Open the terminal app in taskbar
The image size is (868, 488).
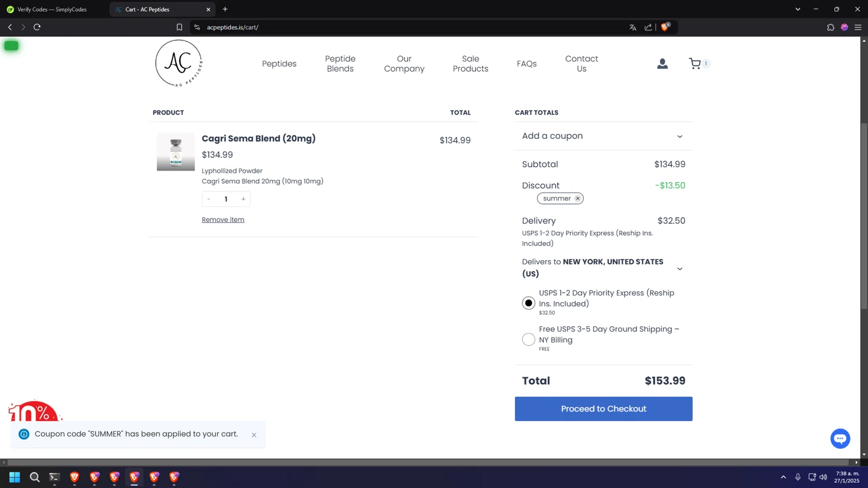(54, 477)
